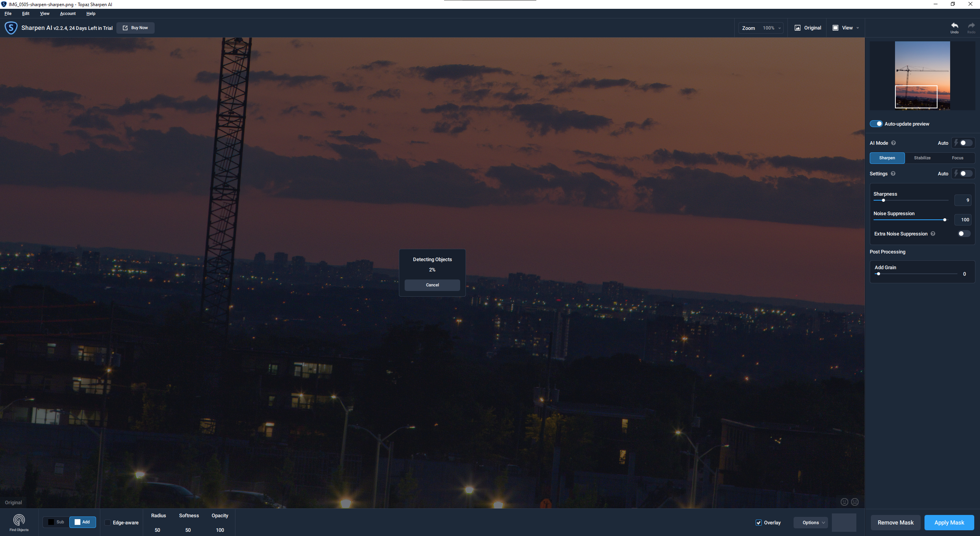The width and height of the screenshot is (980, 536).
Task: Toggle Auto-update preview switch
Action: [x=876, y=124]
